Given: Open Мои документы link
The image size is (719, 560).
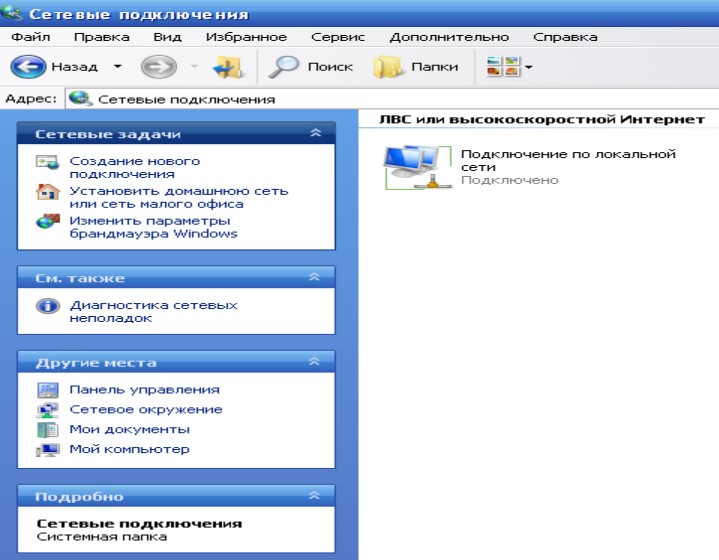Looking at the screenshot, I should [x=129, y=430].
